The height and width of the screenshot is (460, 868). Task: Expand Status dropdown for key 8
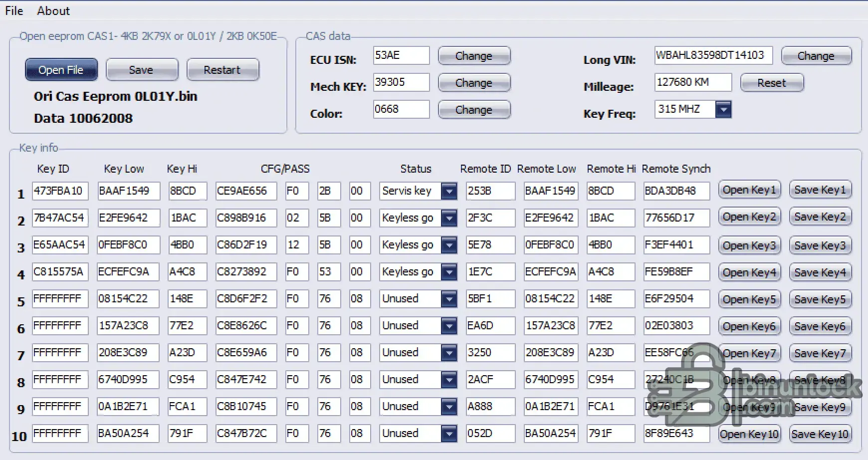pos(449,380)
